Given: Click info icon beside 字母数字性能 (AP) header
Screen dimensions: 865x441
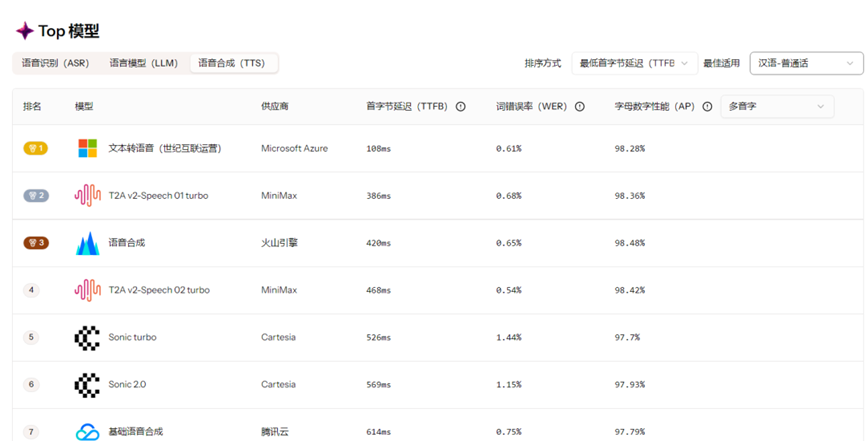Looking at the screenshot, I should [707, 106].
